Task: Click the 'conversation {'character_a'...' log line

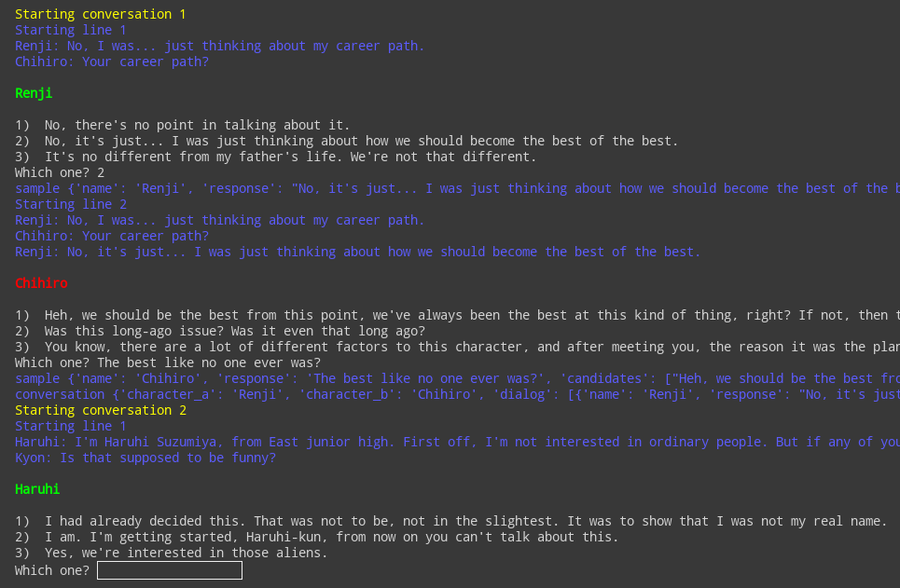Action: click(458, 395)
